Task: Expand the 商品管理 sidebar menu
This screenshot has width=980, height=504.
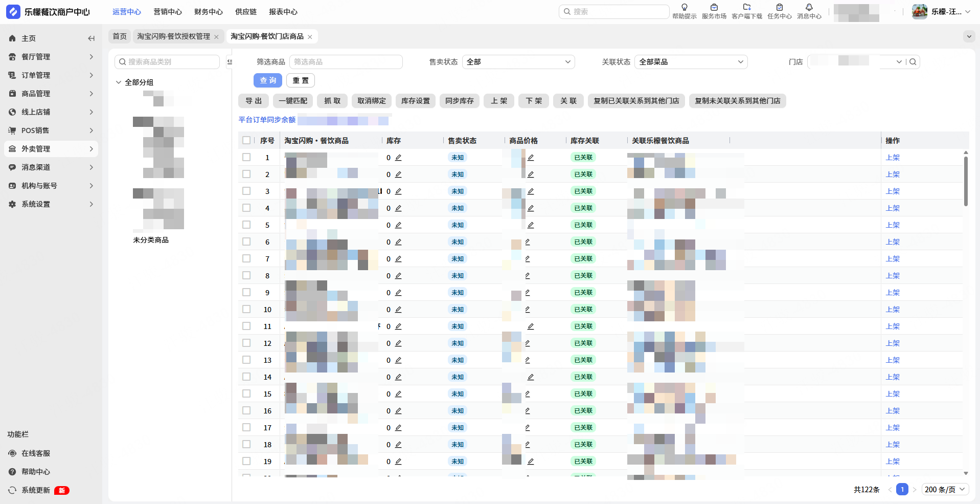Action: coord(51,94)
